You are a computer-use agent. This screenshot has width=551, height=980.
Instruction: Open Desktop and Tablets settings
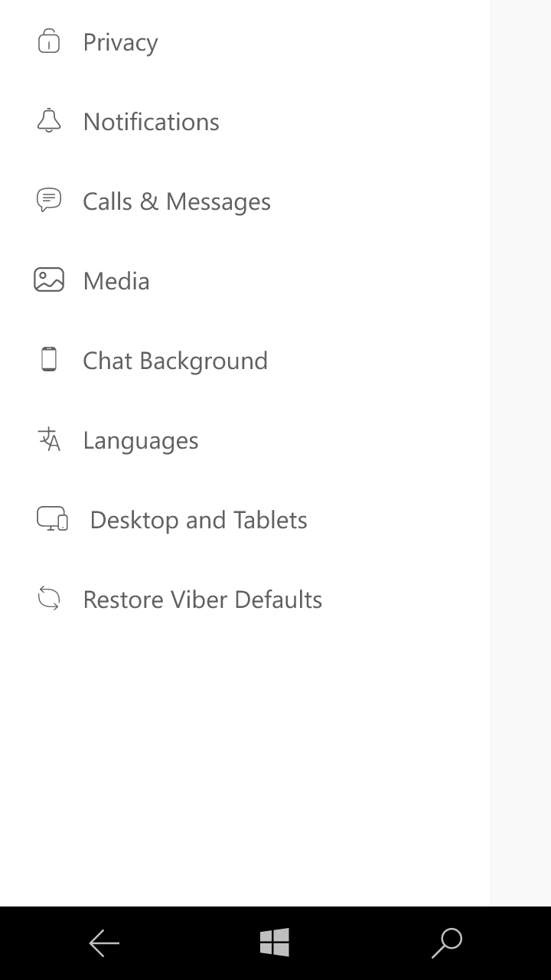(198, 520)
